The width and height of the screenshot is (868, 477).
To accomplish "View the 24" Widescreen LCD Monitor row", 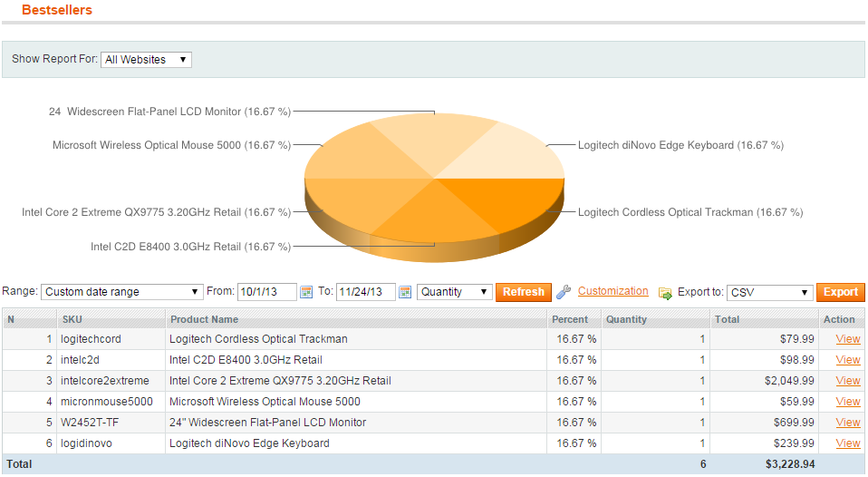I will [x=847, y=423].
